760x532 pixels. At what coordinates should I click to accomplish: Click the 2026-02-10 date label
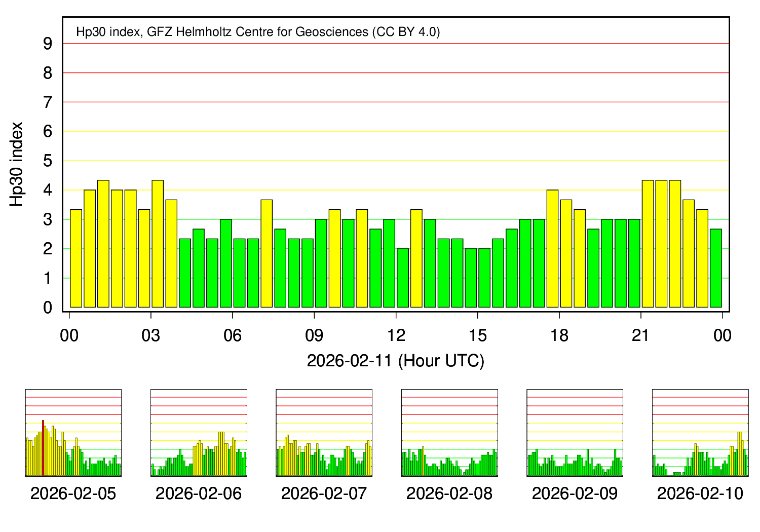[x=700, y=493]
